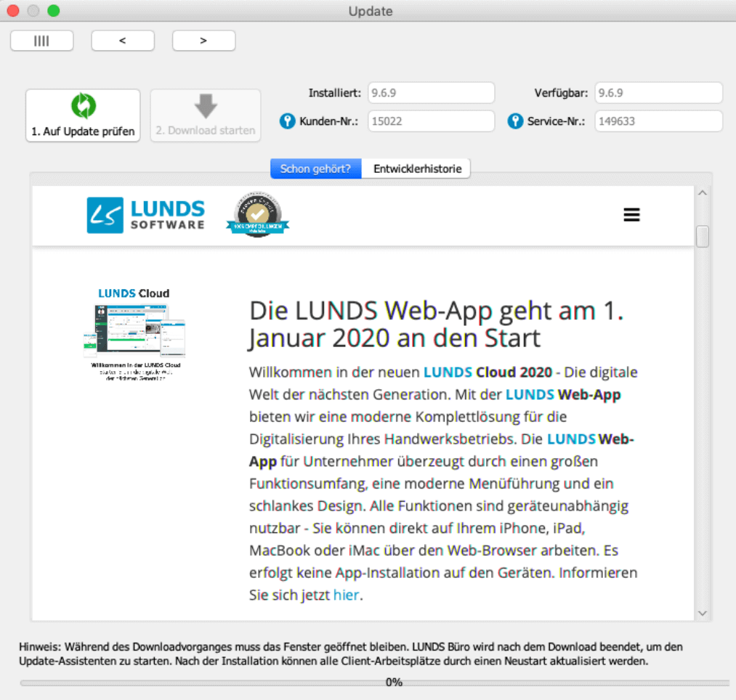Click the four-bars toolbar button
This screenshot has width=736, height=700.
(41, 41)
